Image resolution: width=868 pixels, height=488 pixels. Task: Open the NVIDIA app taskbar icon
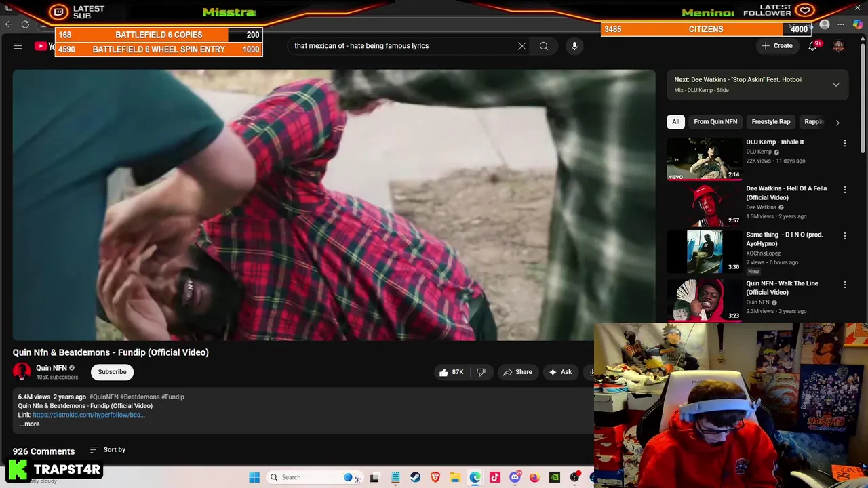pos(555,477)
